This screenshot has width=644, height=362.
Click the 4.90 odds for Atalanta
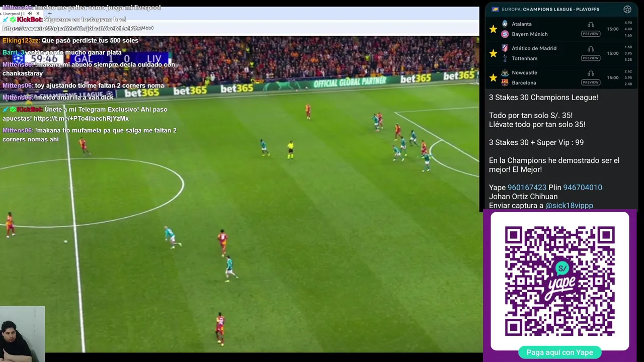628,23
